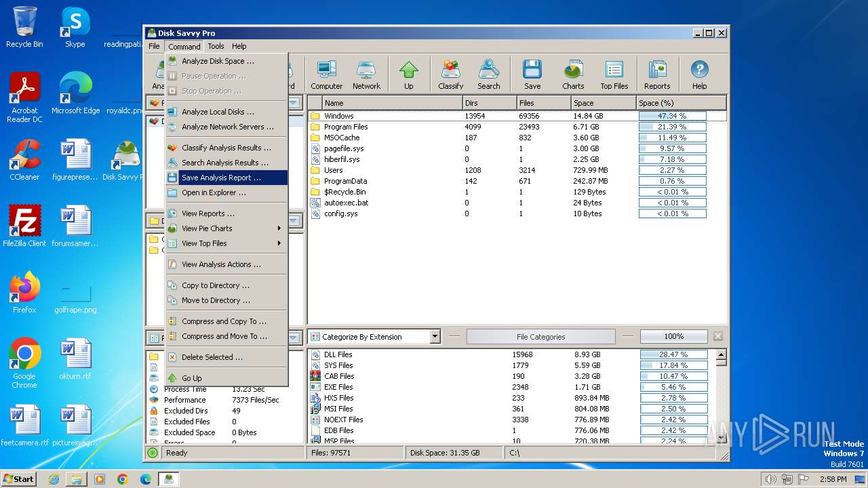Select the CAB Files category icon

[x=315, y=376]
